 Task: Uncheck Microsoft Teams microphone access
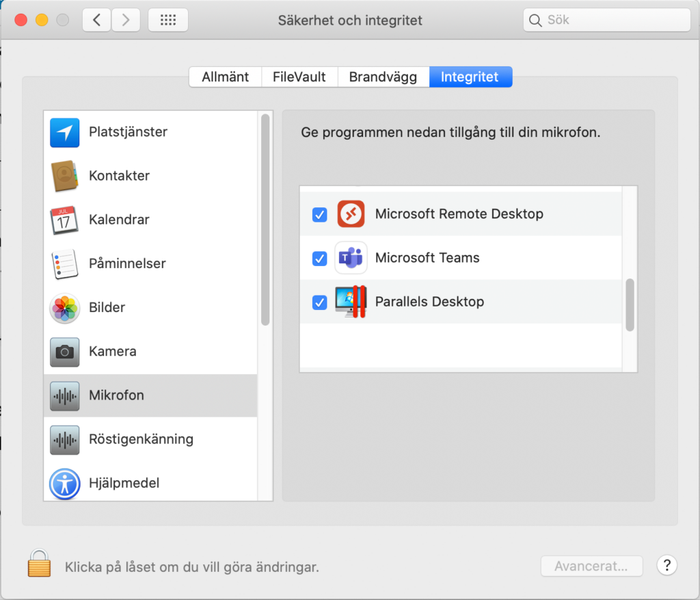pos(320,258)
